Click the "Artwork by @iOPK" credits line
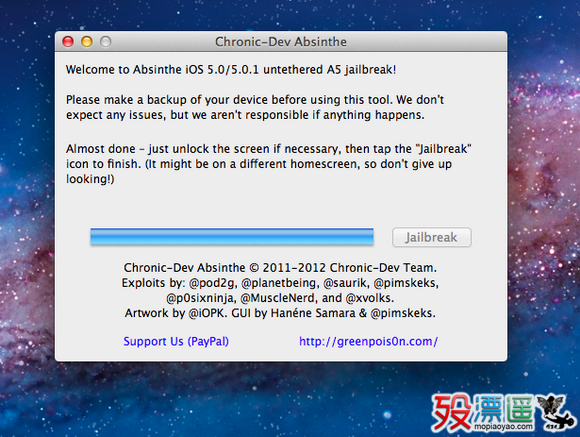Screen dimensions: 580x437 click(280, 313)
